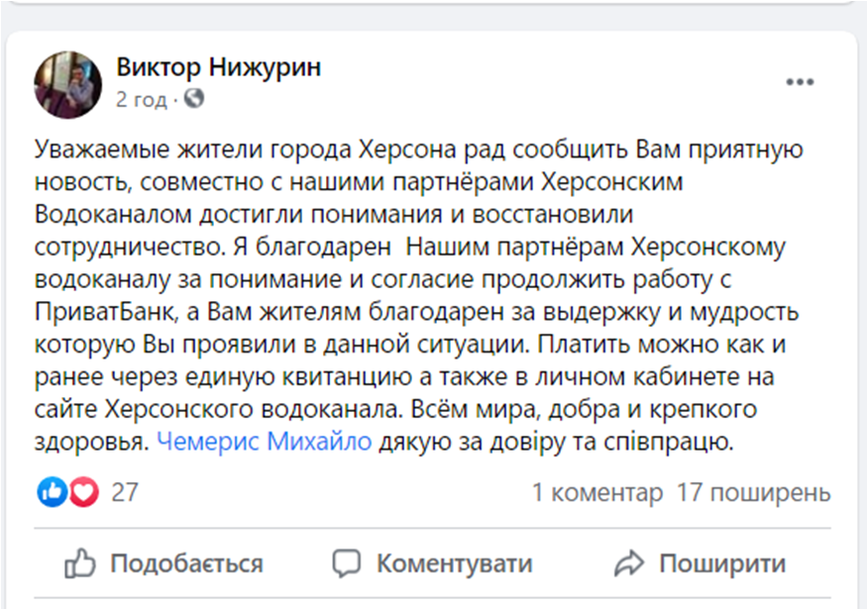Select the Коментувати text label

click(454, 564)
